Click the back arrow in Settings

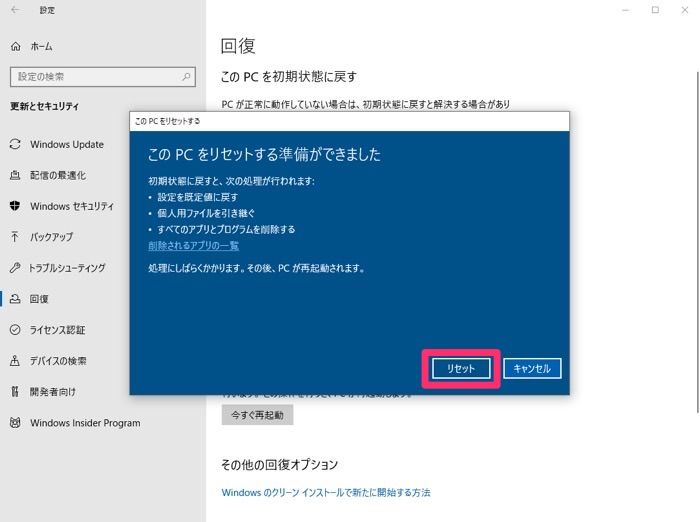pos(15,10)
